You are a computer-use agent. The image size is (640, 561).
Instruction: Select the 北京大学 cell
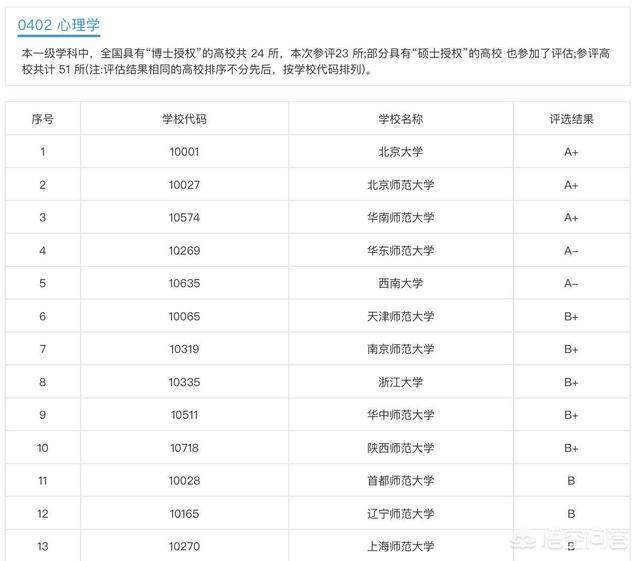click(x=400, y=152)
